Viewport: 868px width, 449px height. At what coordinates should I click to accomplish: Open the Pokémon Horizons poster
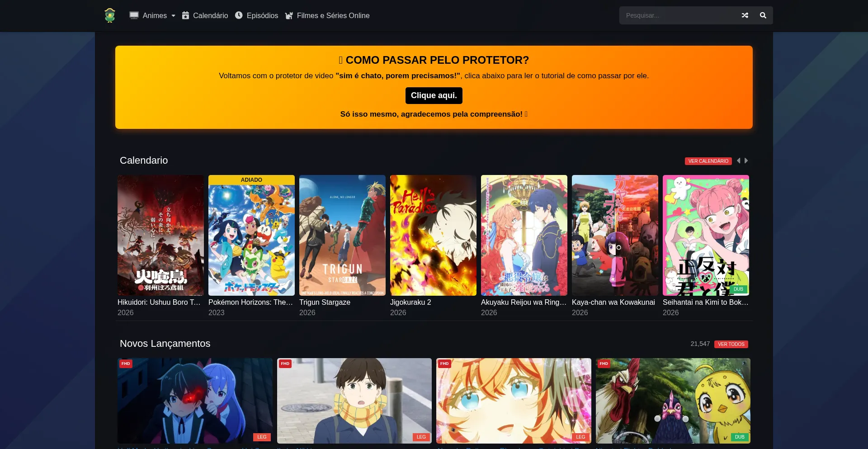pyautogui.click(x=251, y=235)
